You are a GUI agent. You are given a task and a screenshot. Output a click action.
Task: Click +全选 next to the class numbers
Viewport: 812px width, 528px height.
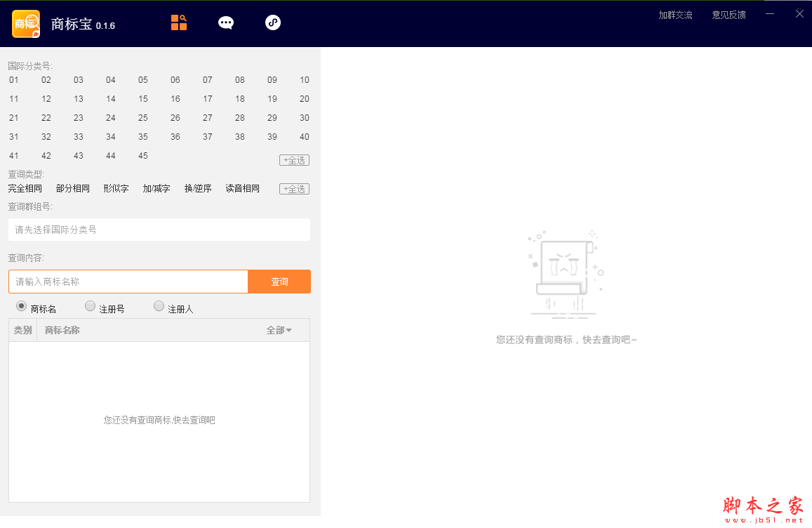pyautogui.click(x=294, y=159)
